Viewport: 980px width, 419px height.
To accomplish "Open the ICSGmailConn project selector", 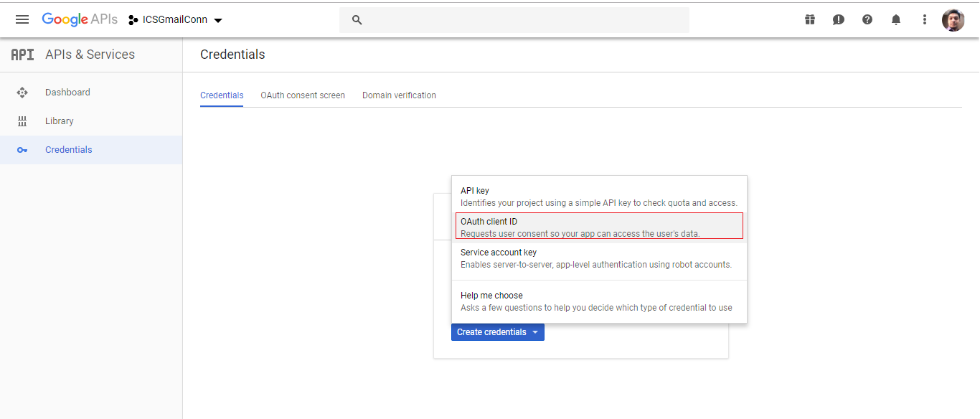I will 176,20.
